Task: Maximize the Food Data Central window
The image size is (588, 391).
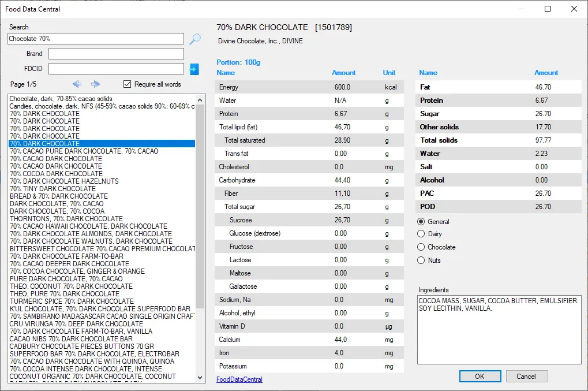Action: [x=548, y=9]
